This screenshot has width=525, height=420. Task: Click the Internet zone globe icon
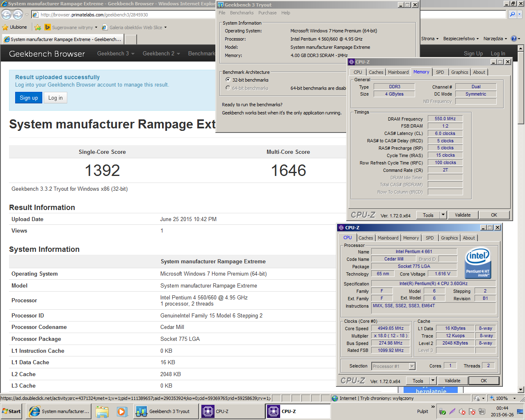click(335, 398)
